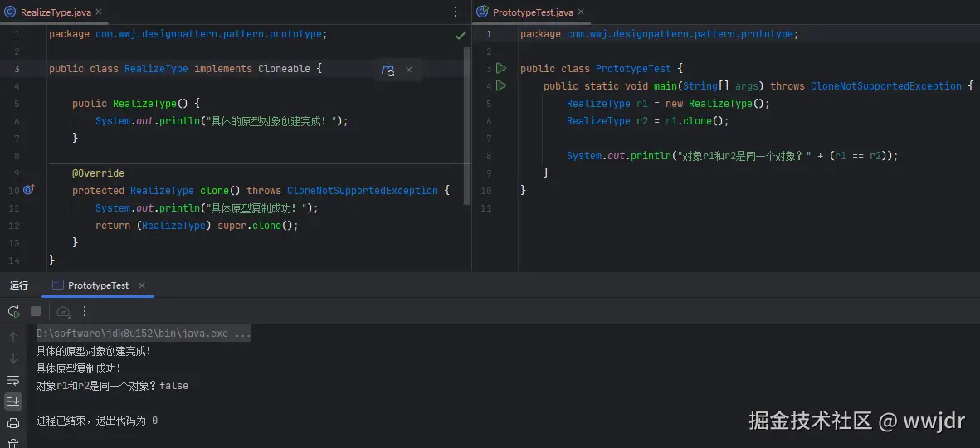Image resolution: width=980 pixels, height=448 pixels.
Task: Click console line 具体的原型对象创建完成!
Action: (94, 351)
